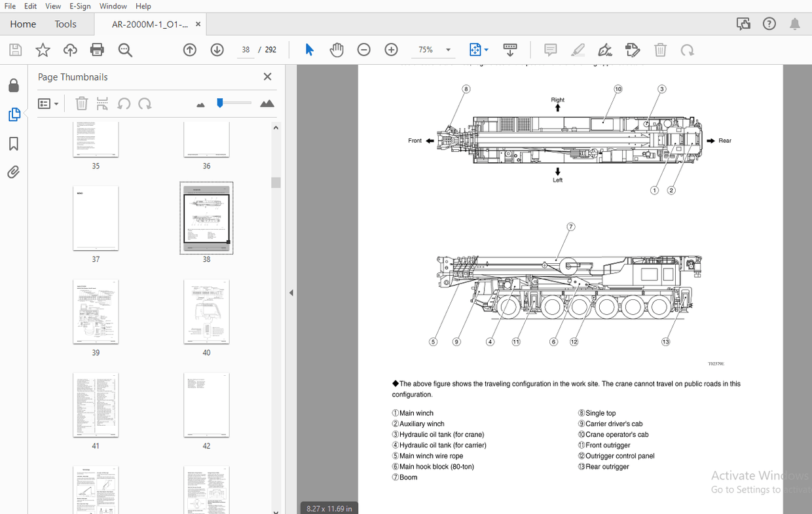Open the Bookmarks panel
The height and width of the screenshot is (514, 812).
click(x=13, y=143)
